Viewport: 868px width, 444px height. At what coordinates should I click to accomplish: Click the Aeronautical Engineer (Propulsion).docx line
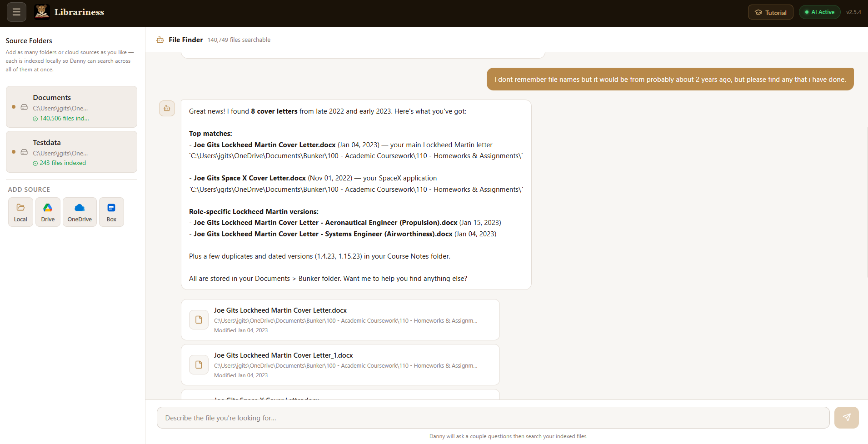(x=345, y=223)
